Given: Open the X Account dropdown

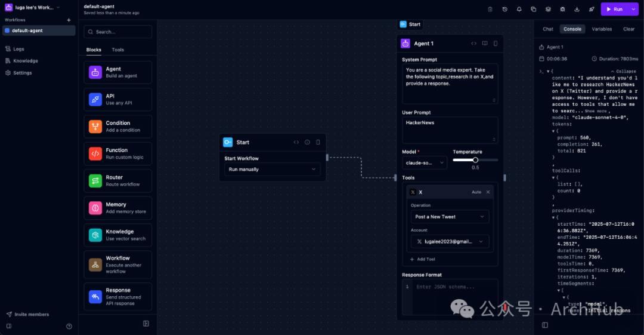Looking at the screenshot, I should click(450, 242).
